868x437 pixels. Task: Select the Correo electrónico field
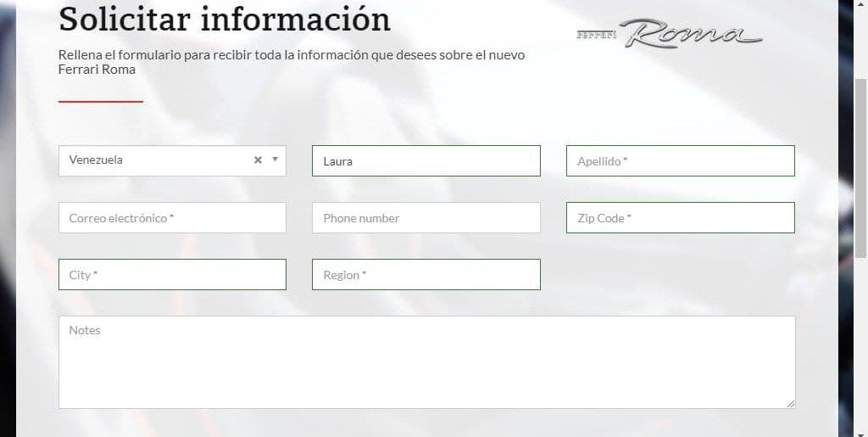click(172, 218)
